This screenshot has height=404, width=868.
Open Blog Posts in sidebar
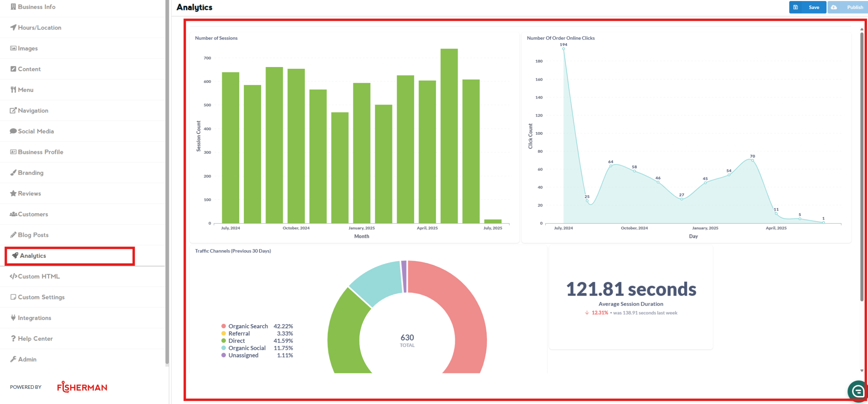tap(33, 235)
